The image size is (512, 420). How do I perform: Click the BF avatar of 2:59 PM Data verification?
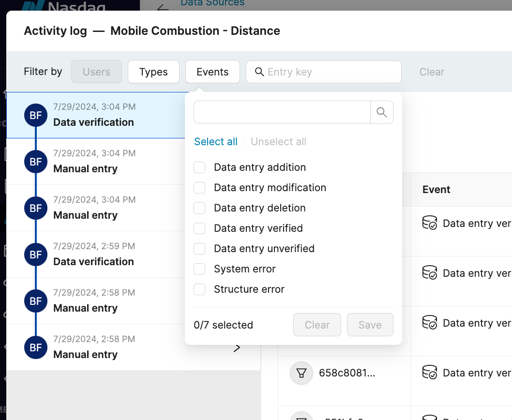pos(36,255)
